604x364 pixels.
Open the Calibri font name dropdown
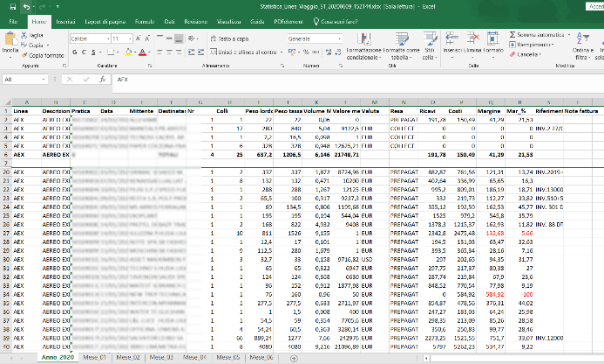[108, 39]
